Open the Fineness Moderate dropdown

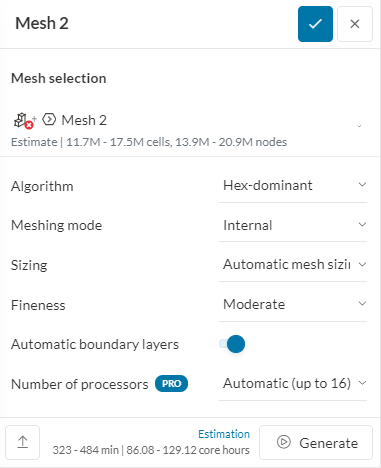(x=293, y=304)
